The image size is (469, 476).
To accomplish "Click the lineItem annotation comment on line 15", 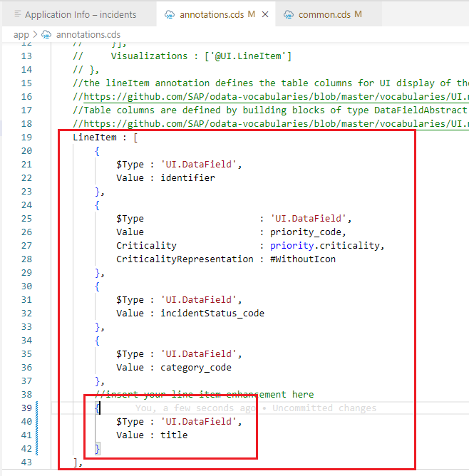I will coord(271,83).
